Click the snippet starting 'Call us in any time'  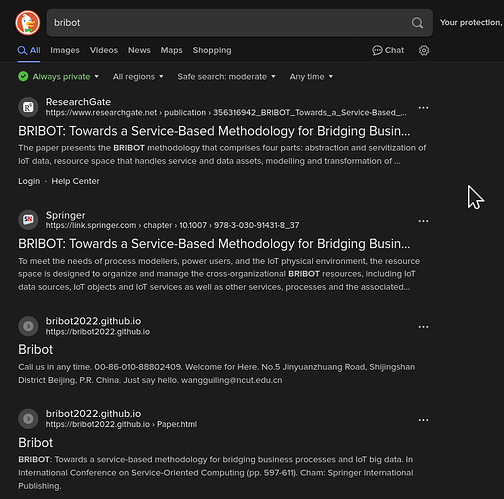pyautogui.click(x=217, y=373)
